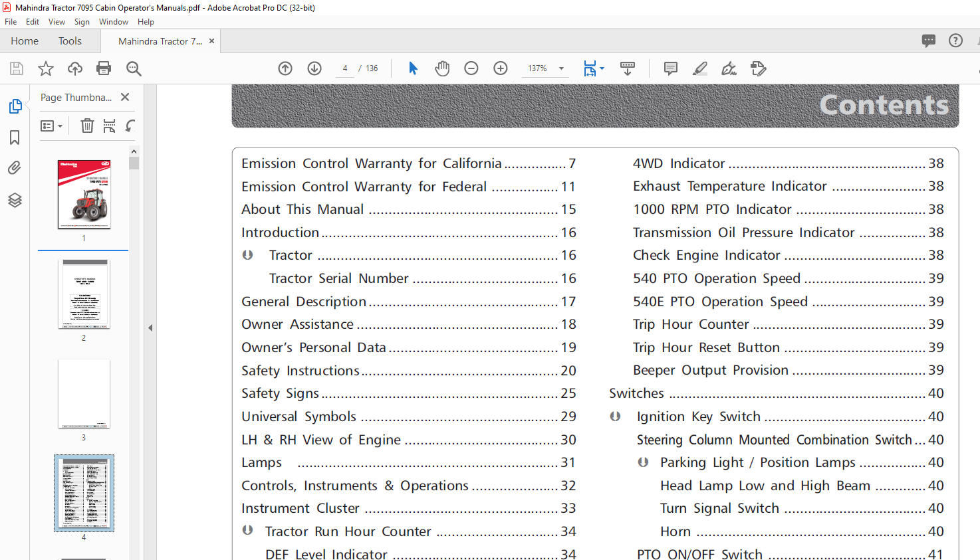This screenshot has height=560, width=980.
Task: Open the Help menu
Action: (x=146, y=22)
